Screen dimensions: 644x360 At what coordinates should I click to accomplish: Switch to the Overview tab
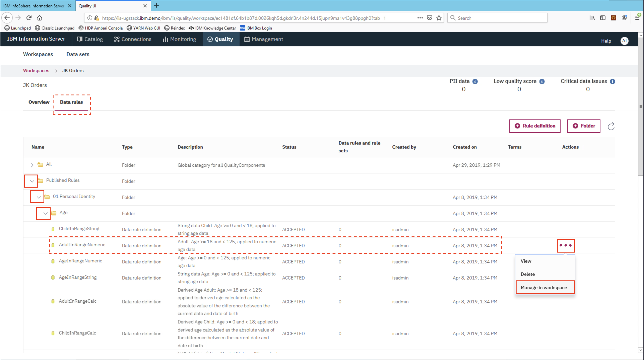(x=39, y=102)
